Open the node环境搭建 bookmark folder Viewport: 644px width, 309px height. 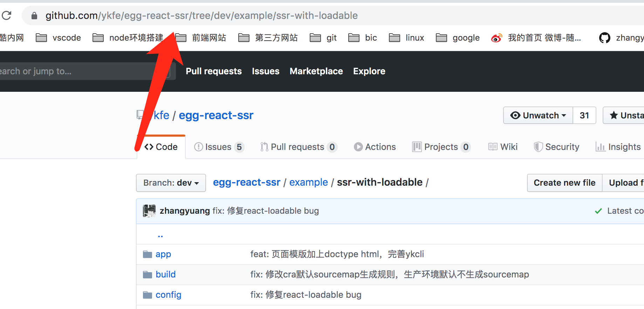pos(128,37)
